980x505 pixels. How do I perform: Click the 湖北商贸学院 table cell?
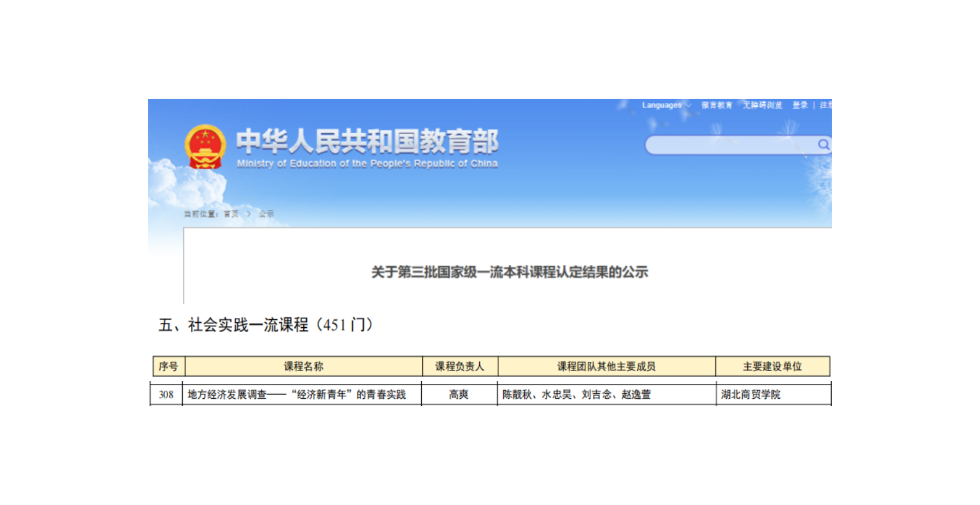coord(751,394)
